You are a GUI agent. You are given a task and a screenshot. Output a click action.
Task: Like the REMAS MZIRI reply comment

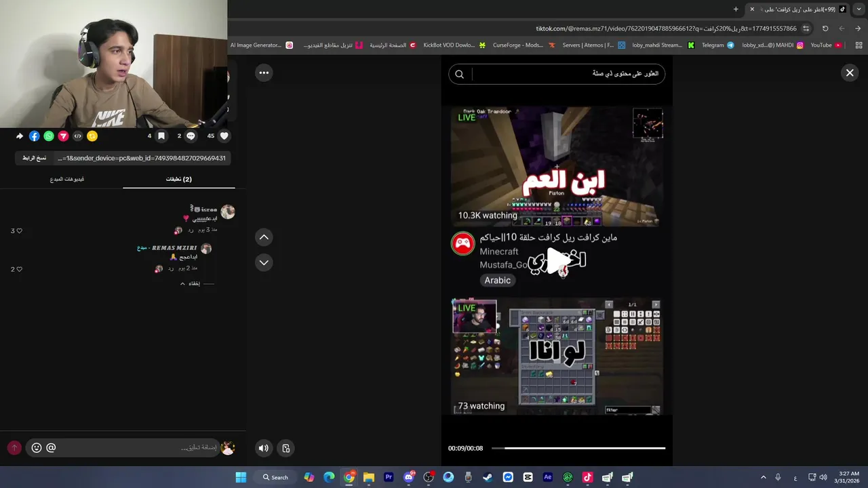click(18, 269)
